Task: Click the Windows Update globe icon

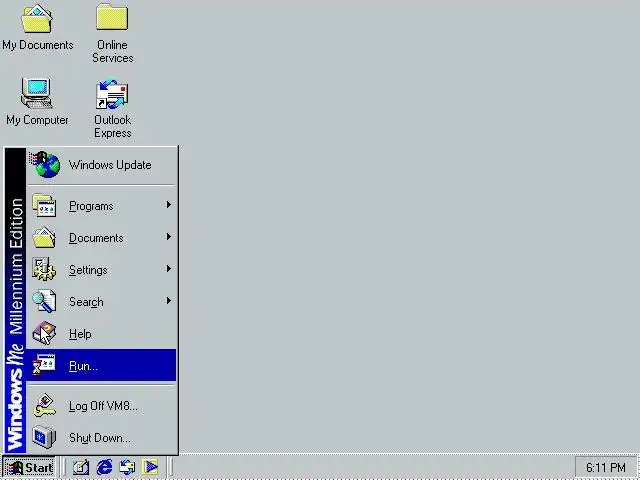Action: coord(45,164)
